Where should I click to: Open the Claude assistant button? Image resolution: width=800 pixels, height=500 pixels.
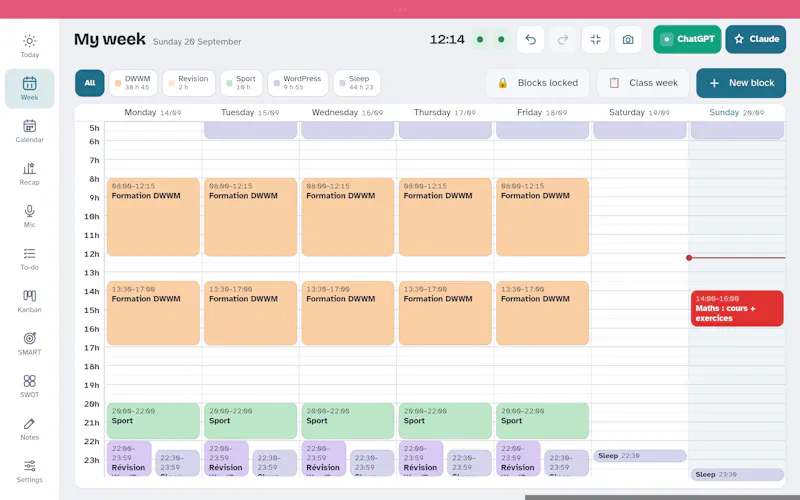coord(756,39)
